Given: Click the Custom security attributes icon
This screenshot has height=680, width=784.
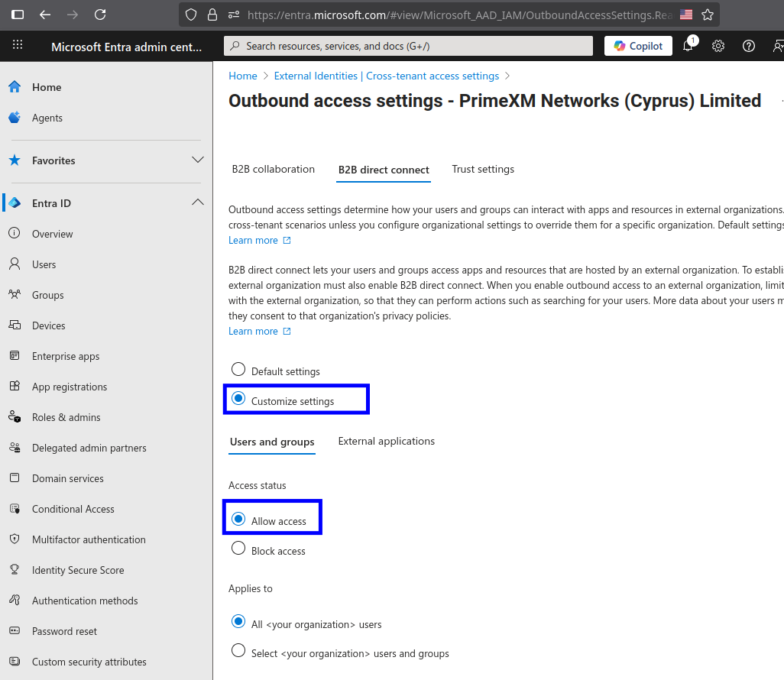Looking at the screenshot, I should pos(15,661).
